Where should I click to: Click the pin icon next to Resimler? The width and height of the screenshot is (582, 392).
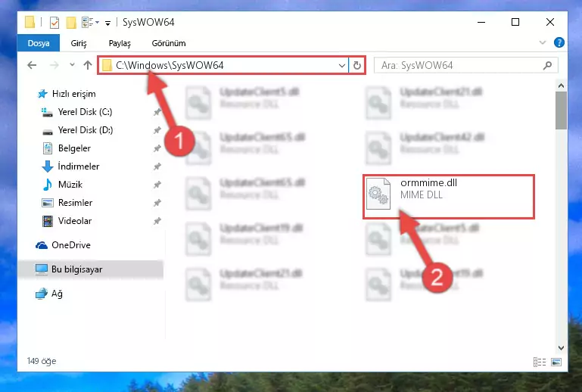157,203
